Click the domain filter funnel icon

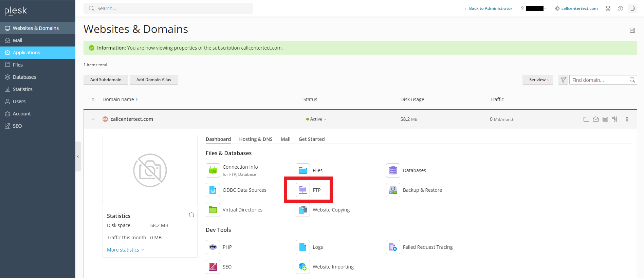pyautogui.click(x=563, y=80)
